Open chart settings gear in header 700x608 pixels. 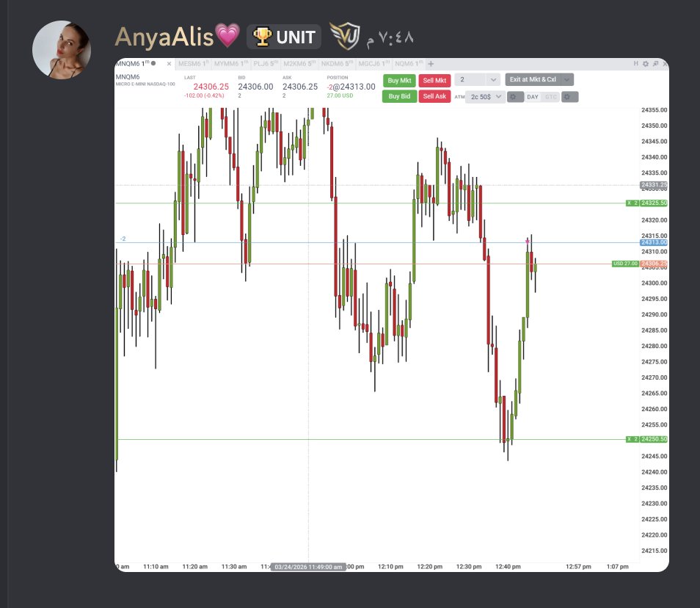coord(646,64)
